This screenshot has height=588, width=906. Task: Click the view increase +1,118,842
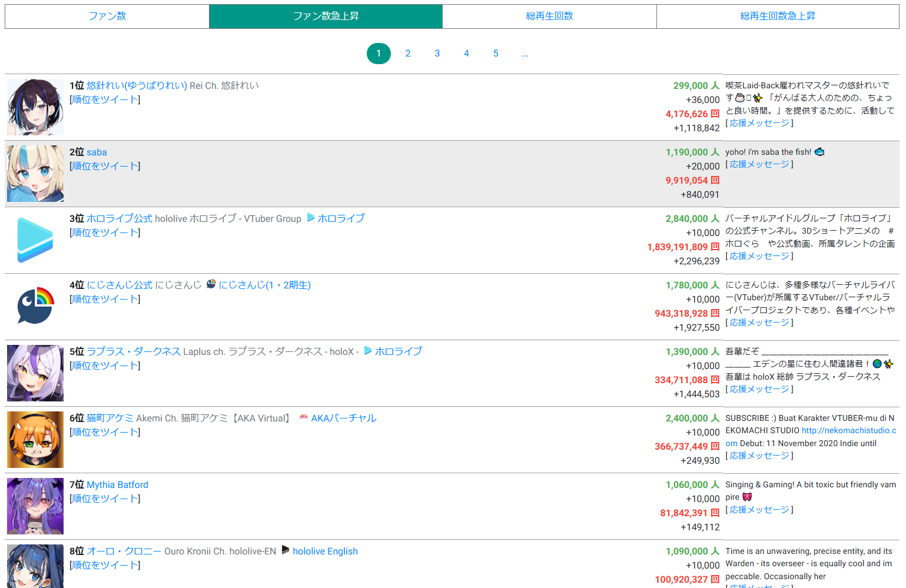tap(696, 128)
